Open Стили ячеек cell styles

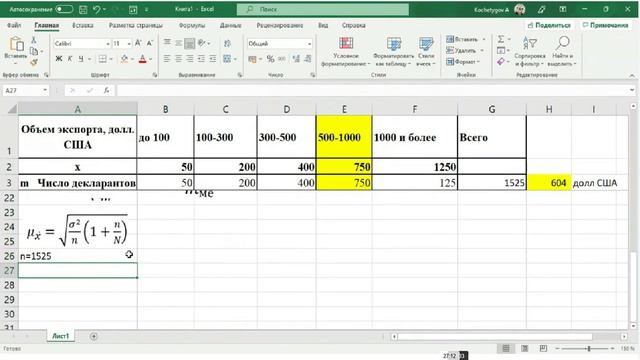[426, 51]
